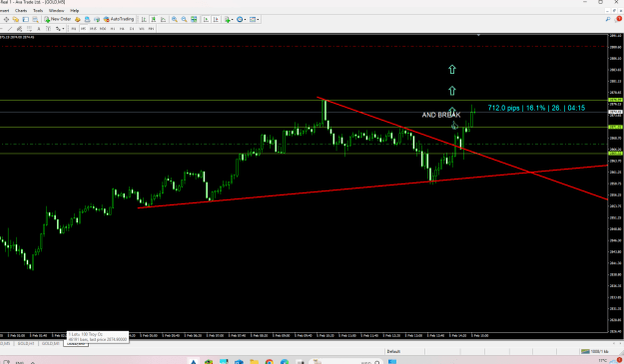Open the search magnifier icon top right
This screenshot has width=624, height=364.
pyautogui.click(x=608, y=19)
